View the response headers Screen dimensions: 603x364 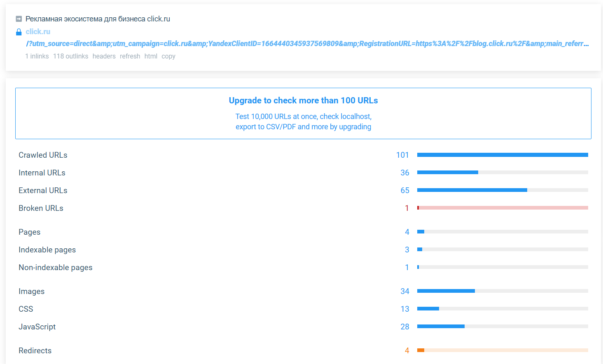[x=104, y=56]
